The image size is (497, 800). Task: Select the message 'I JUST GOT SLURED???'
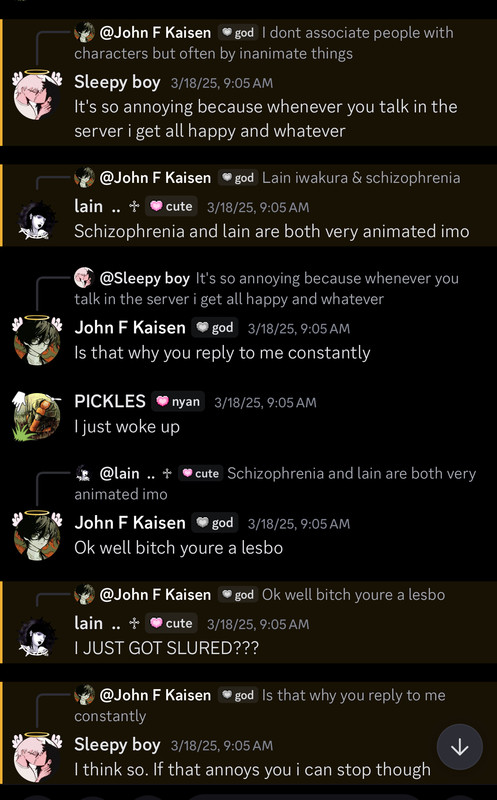166,648
